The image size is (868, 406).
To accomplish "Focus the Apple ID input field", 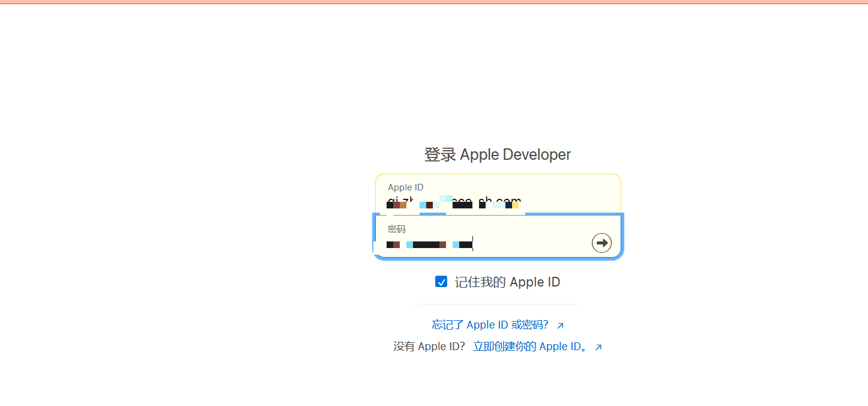I will [498, 194].
